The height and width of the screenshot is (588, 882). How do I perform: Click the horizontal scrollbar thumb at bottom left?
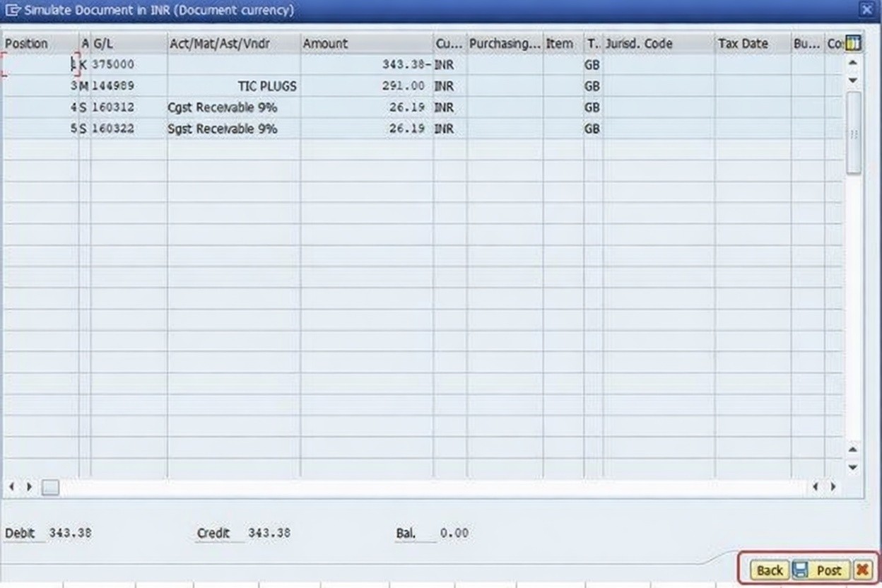coord(50,487)
